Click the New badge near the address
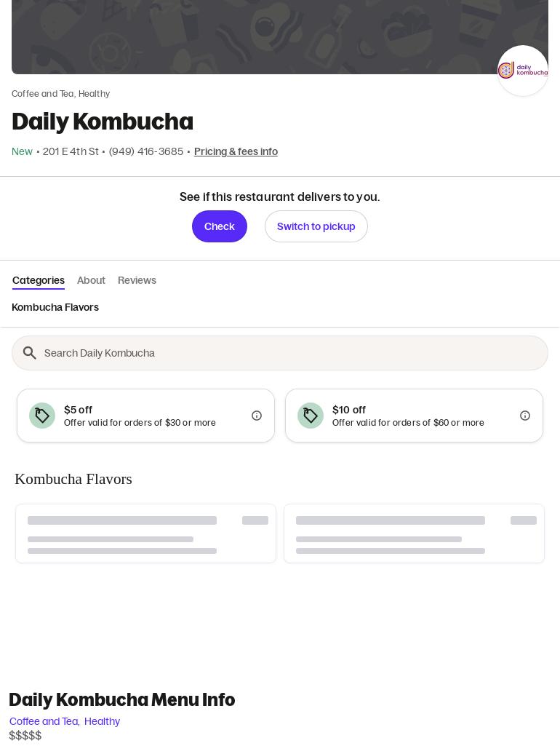 point(22,151)
